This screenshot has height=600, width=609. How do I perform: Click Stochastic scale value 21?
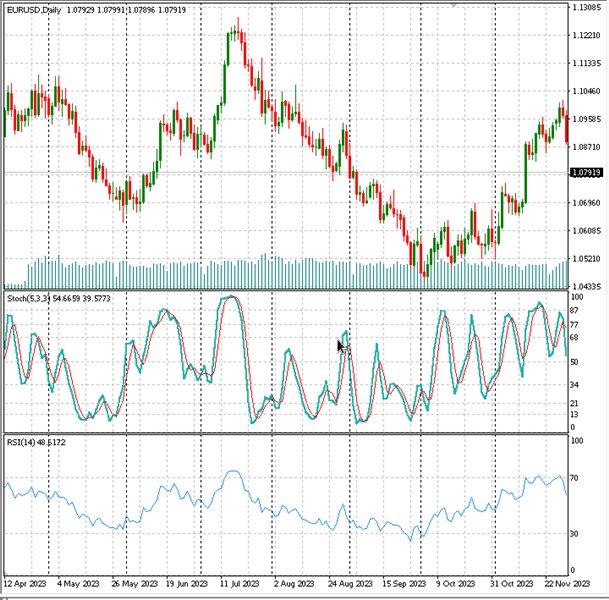click(x=574, y=403)
